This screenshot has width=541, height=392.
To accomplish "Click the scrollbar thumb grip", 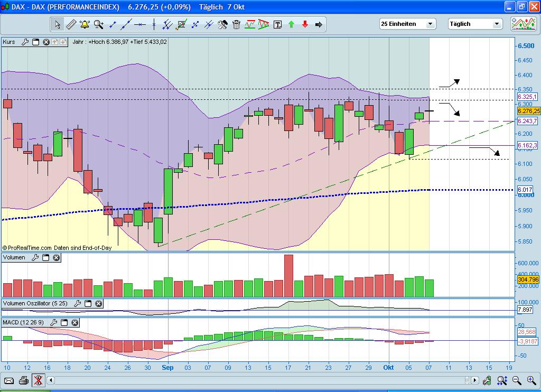I will click(468, 380).
